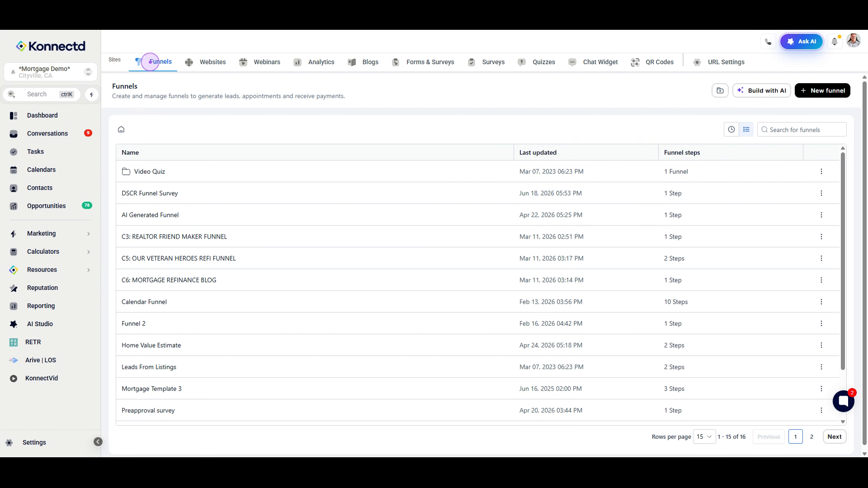868x488 pixels.
Task: Open the Video Quiz folder
Action: [x=149, y=172]
